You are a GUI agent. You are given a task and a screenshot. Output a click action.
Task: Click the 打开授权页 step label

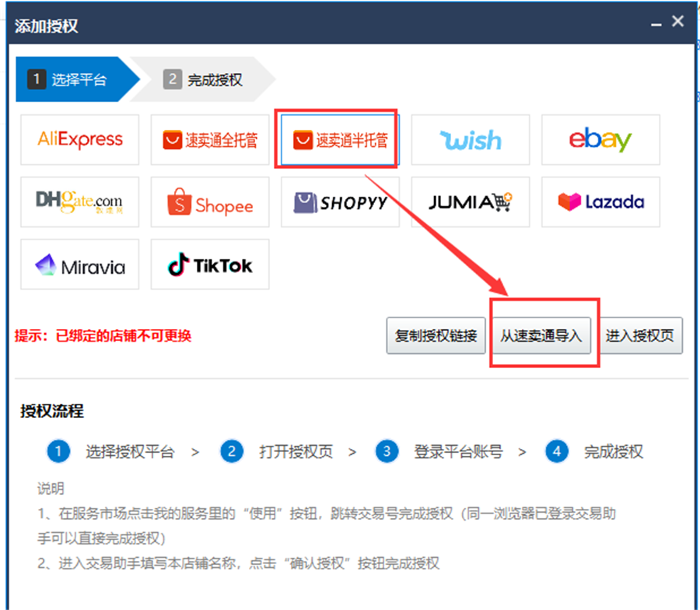point(296,452)
